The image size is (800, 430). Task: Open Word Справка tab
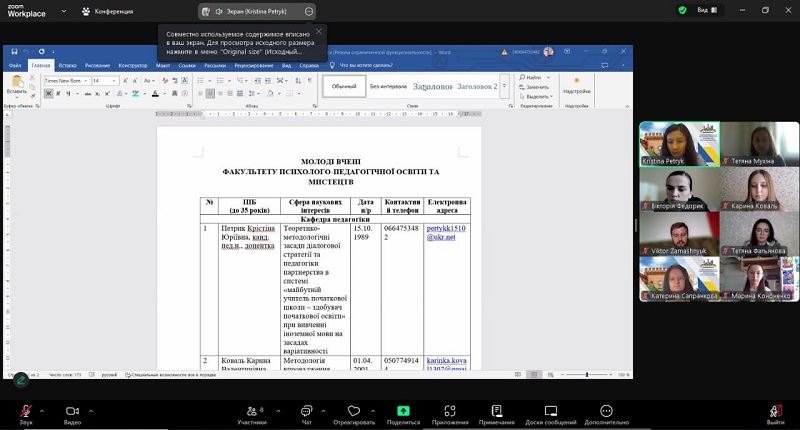[309, 65]
